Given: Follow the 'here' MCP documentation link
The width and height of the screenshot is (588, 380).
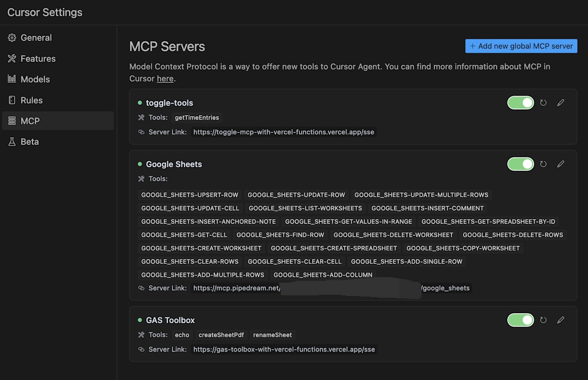Looking at the screenshot, I should click(x=165, y=78).
